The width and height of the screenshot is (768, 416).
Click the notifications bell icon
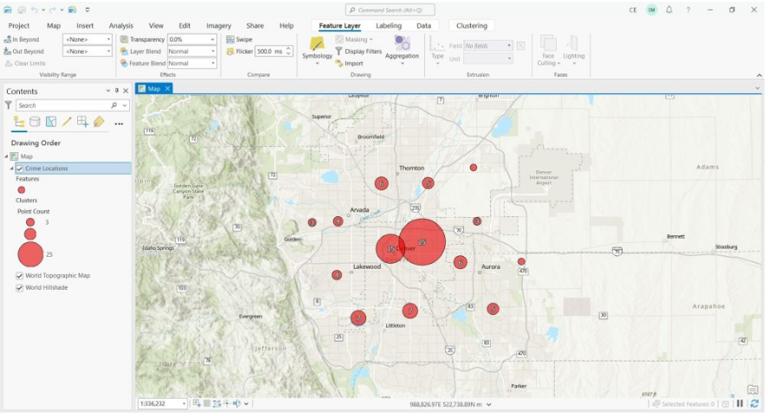[x=669, y=10]
